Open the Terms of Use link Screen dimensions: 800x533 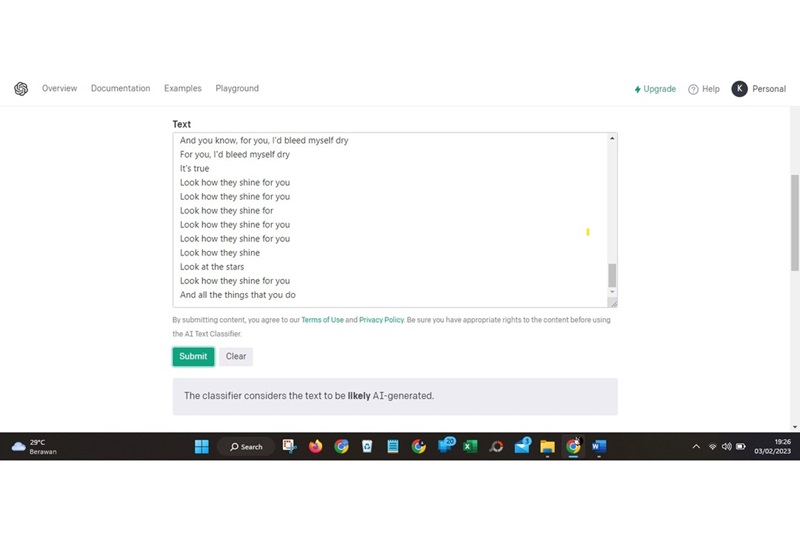pos(322,320)
